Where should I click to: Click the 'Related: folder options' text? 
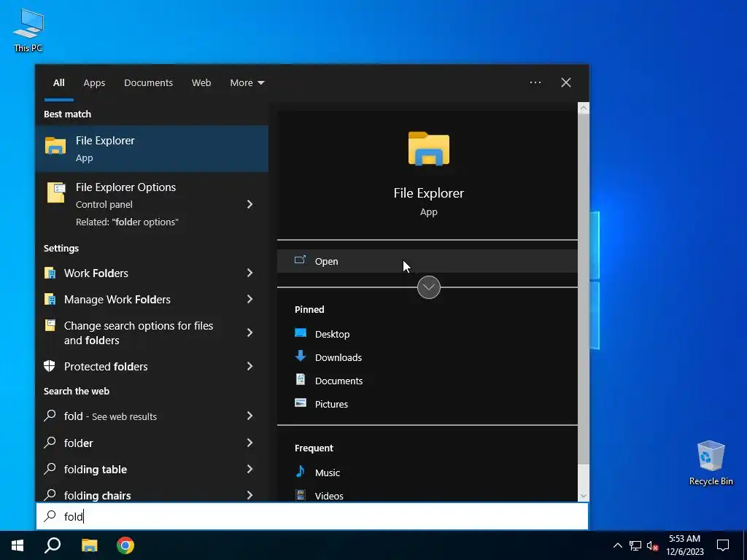coord(127,222)
